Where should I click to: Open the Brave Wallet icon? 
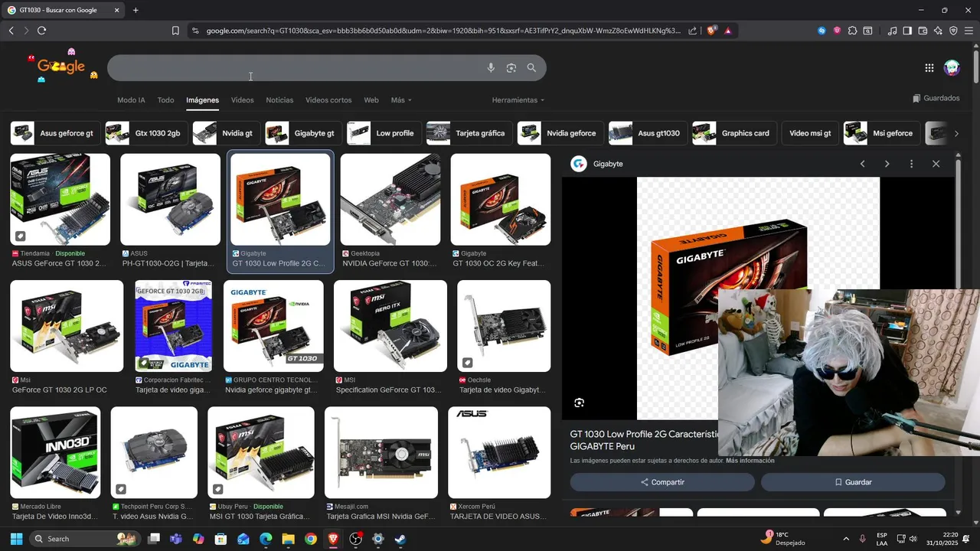point(923,31)
